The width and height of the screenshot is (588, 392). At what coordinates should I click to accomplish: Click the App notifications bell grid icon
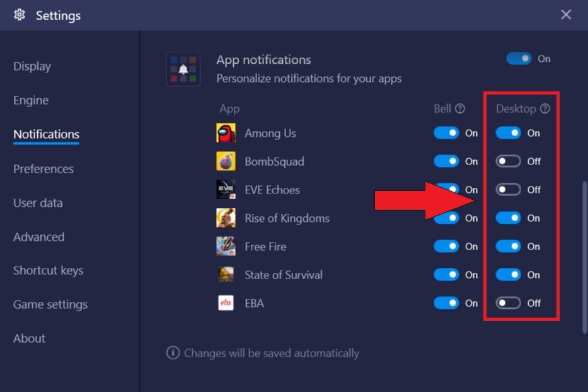[183, 69]
